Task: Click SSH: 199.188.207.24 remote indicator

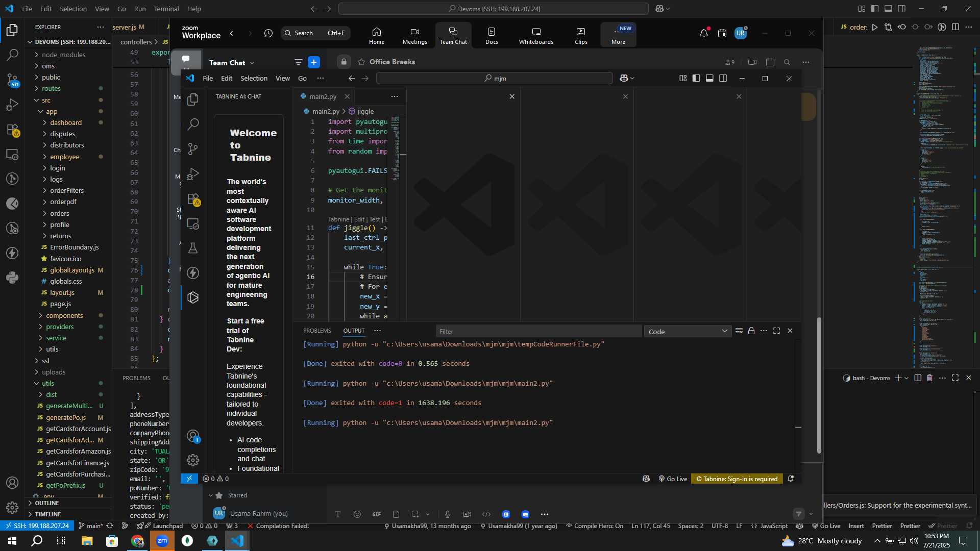Action: coord(37,526)
